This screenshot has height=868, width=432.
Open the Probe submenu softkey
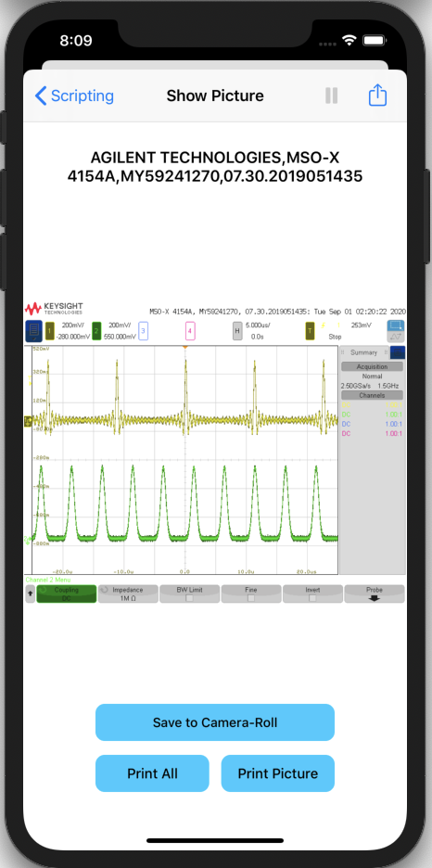click(x=375, y=594)
